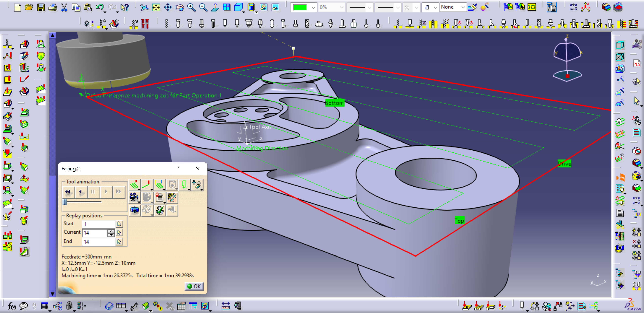Activate the Rotate view tool
The width and height of the screenshot is (644, 313).
pos(180,7)
